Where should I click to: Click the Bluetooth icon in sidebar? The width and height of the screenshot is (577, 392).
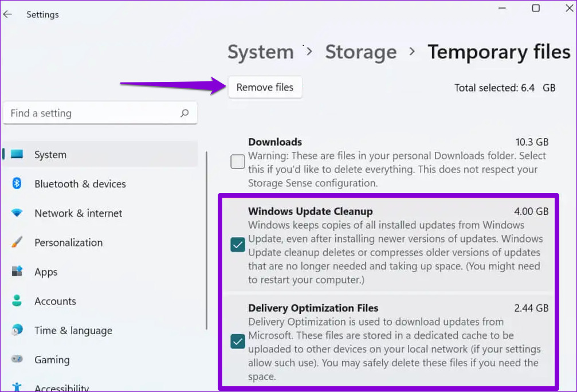coord(17,184)
